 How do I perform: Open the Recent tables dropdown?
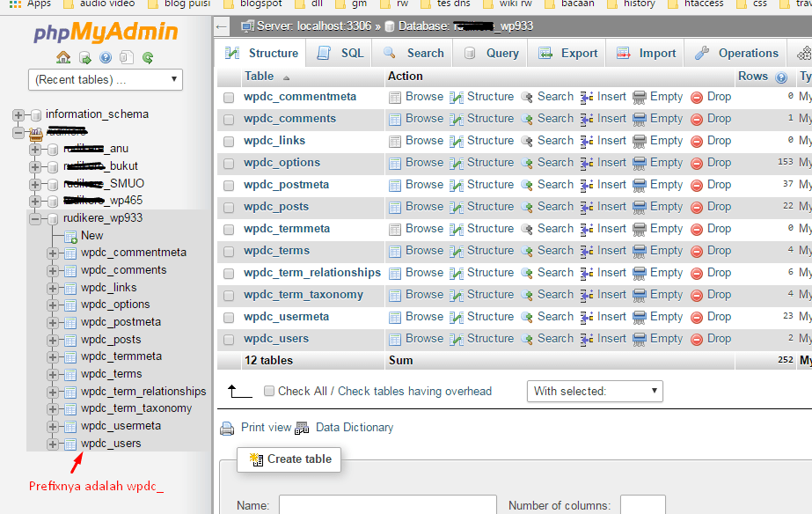click(106, 80)
